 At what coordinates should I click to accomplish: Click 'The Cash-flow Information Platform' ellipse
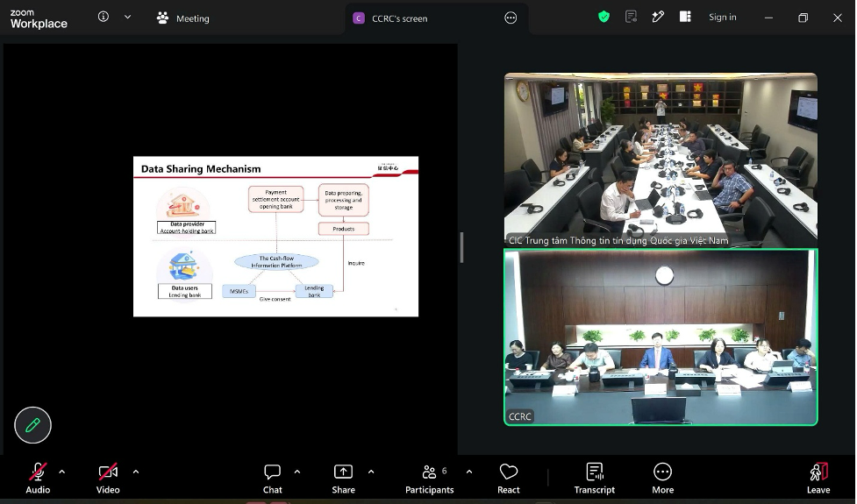(276, 261)
